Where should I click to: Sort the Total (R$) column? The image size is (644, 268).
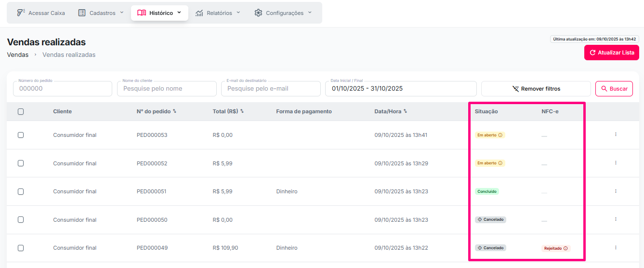coord(242,111)
